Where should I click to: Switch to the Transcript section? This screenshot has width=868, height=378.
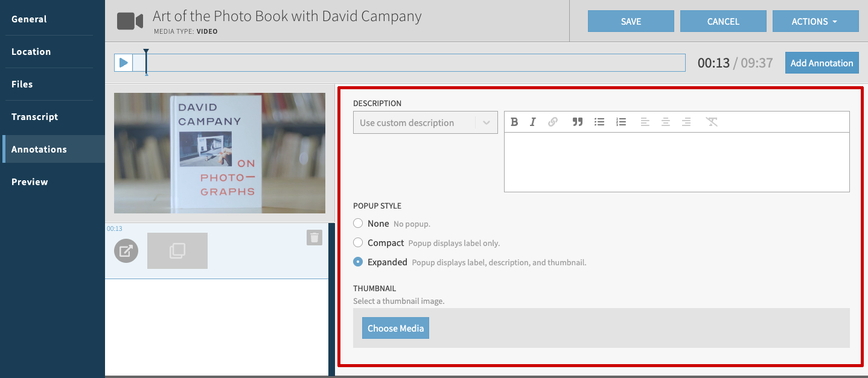point(34,116)
